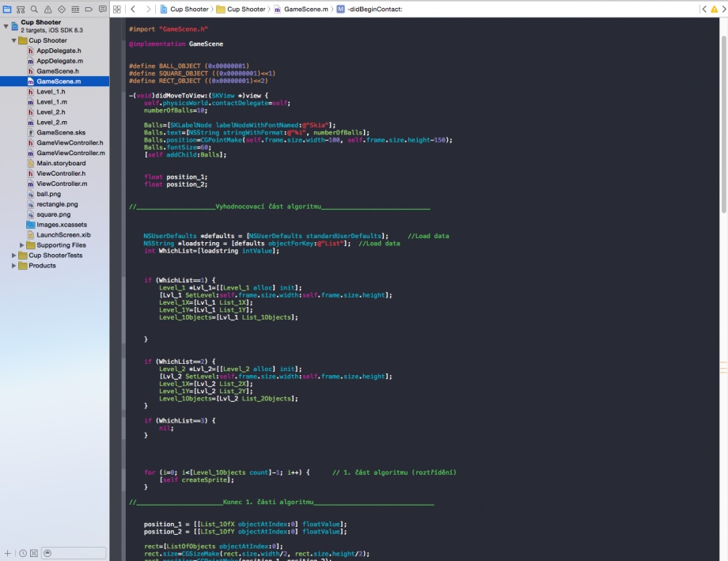Go back with the editor back arrow

133,9
